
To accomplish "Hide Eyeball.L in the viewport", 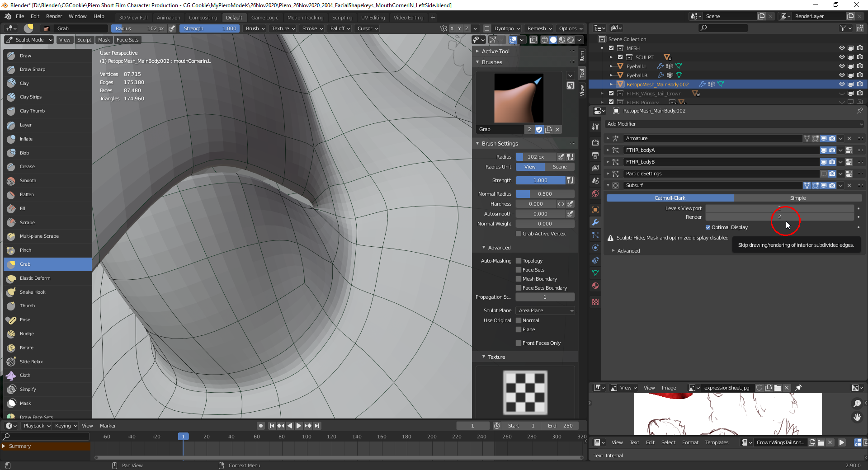I will [x=841, y=66].
